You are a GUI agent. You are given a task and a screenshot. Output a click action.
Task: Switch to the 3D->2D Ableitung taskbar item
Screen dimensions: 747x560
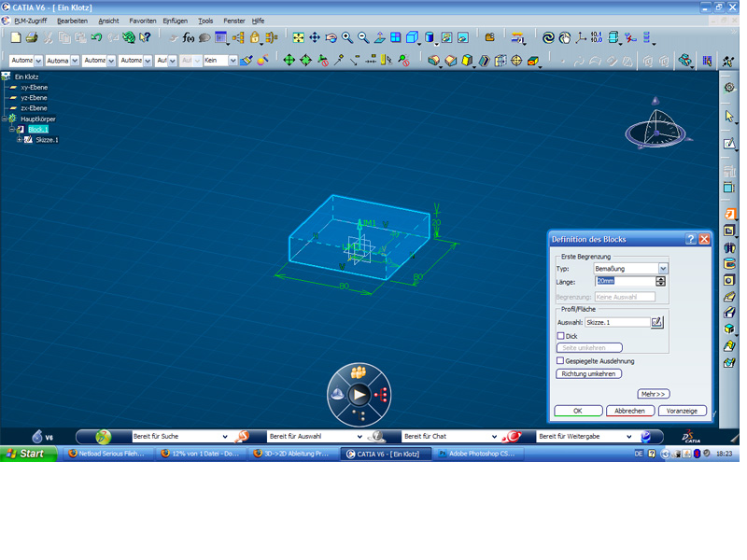pyautogui.click(x=293, y=454)
